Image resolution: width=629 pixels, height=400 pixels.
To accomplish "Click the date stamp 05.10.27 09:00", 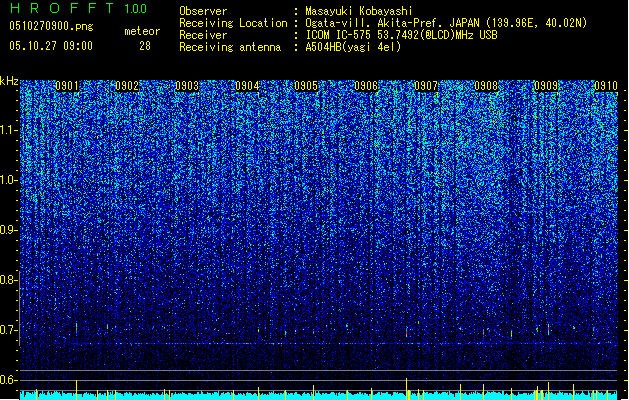I will pos(51,45).
